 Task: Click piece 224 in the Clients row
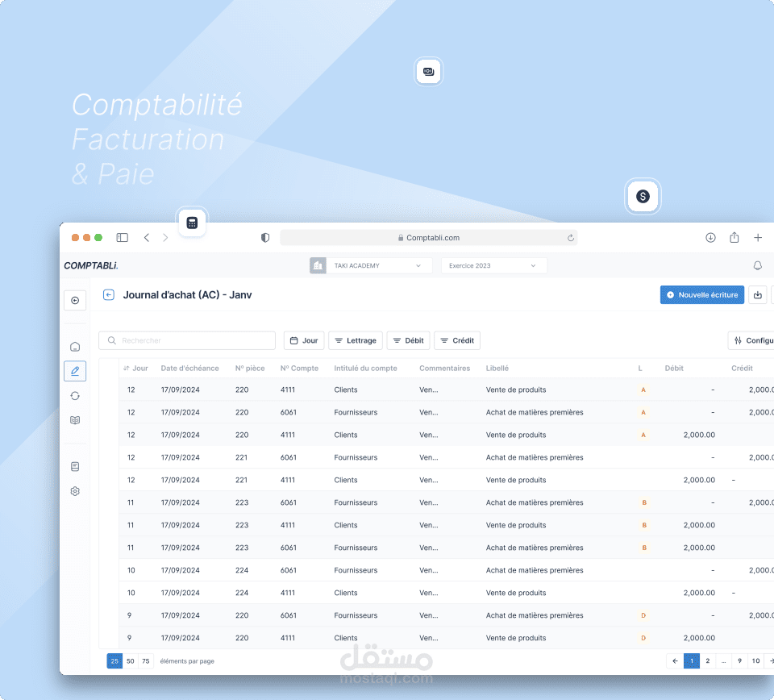[x=242, y=593]
